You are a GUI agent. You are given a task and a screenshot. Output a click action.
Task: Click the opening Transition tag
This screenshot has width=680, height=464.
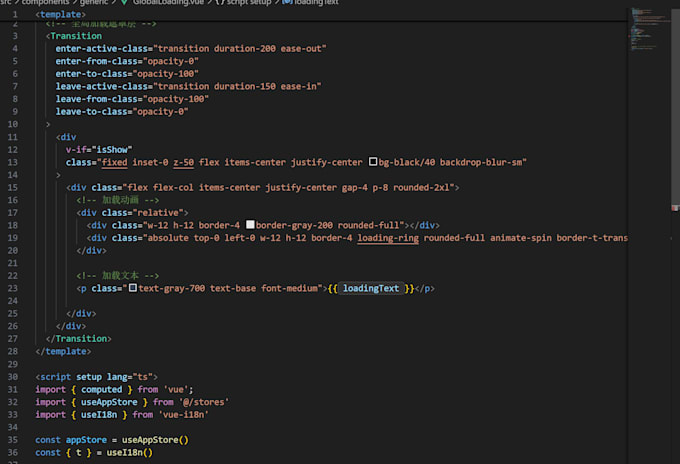point(74,36)
